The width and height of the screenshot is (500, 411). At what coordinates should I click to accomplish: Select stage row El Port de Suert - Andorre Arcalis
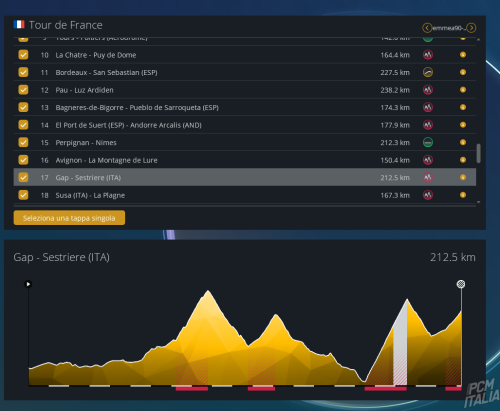pos(245,125)
